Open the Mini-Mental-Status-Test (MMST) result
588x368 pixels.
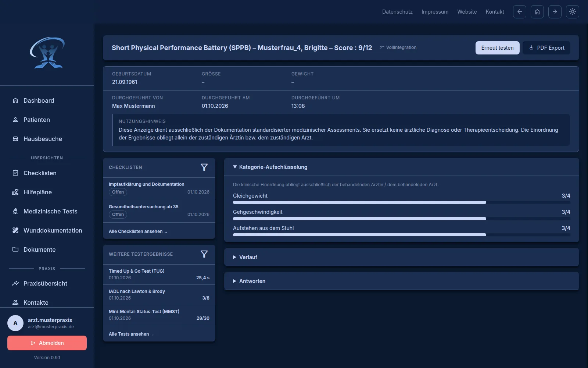click(159, 315)
